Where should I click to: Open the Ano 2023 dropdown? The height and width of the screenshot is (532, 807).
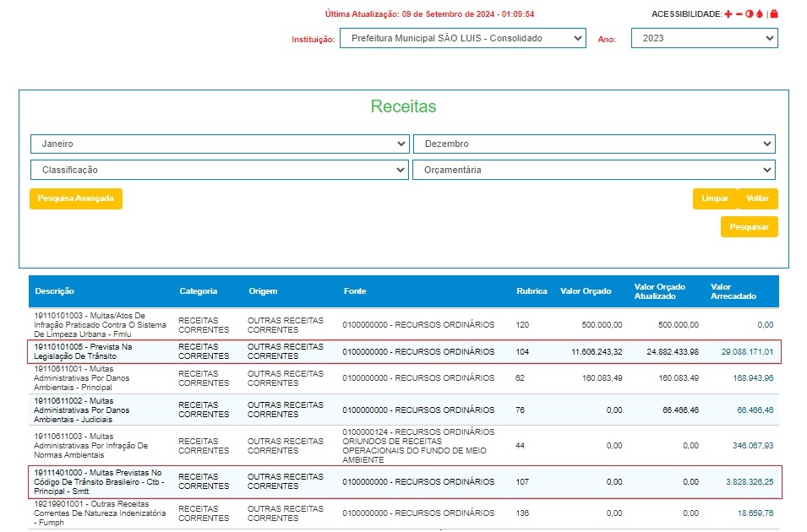(704, 38)
